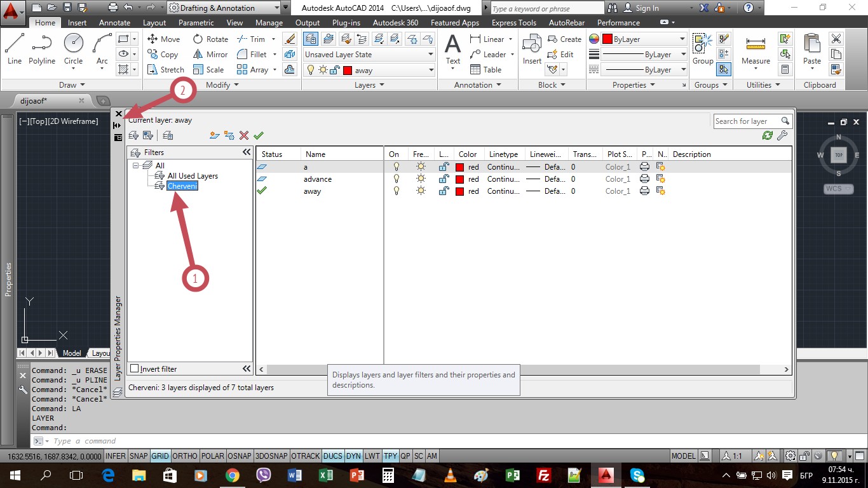Activate the Stretch tool
The image size is (868, 488).
tap(166, 70)
